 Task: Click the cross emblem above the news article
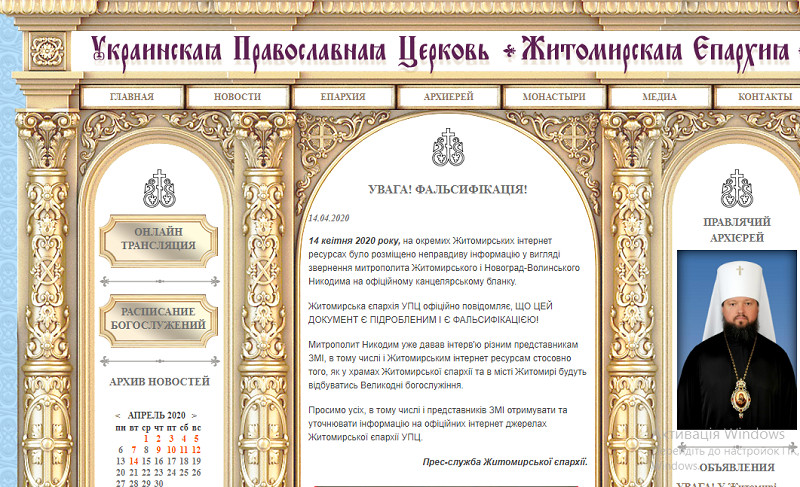447,147
